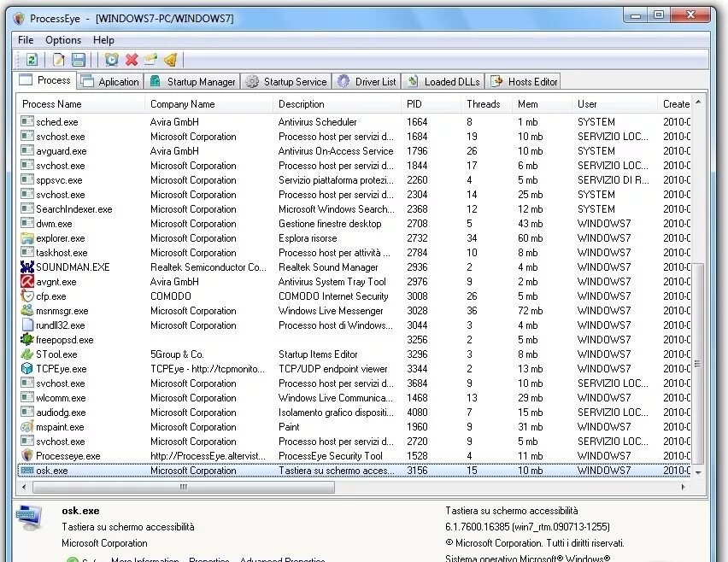Click the golden bell toolbar icon
Viewport: 728px width, 562px height.
(171, 60)
